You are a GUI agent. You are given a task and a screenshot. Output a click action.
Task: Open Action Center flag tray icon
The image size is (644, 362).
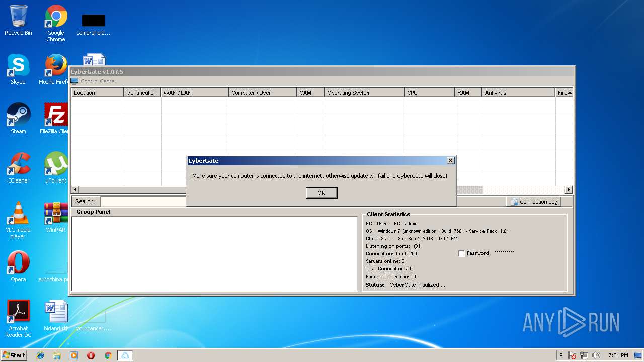coord(572,355)
